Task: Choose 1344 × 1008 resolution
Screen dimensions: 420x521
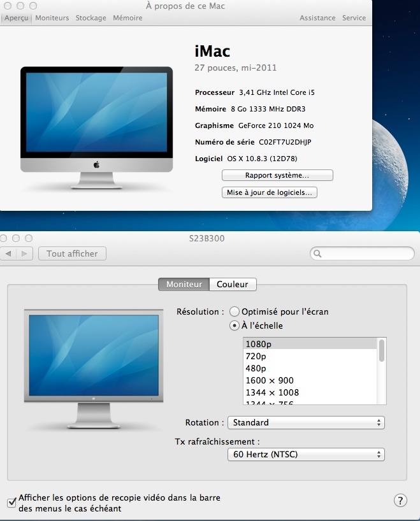Action: [x=310, y=392]
